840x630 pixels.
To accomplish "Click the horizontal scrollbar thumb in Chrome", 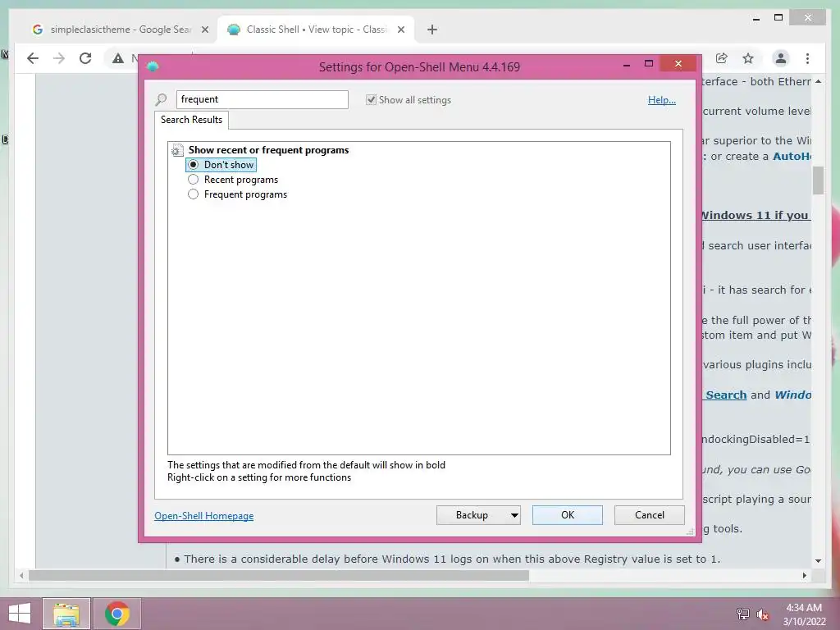I will point(279,575).
